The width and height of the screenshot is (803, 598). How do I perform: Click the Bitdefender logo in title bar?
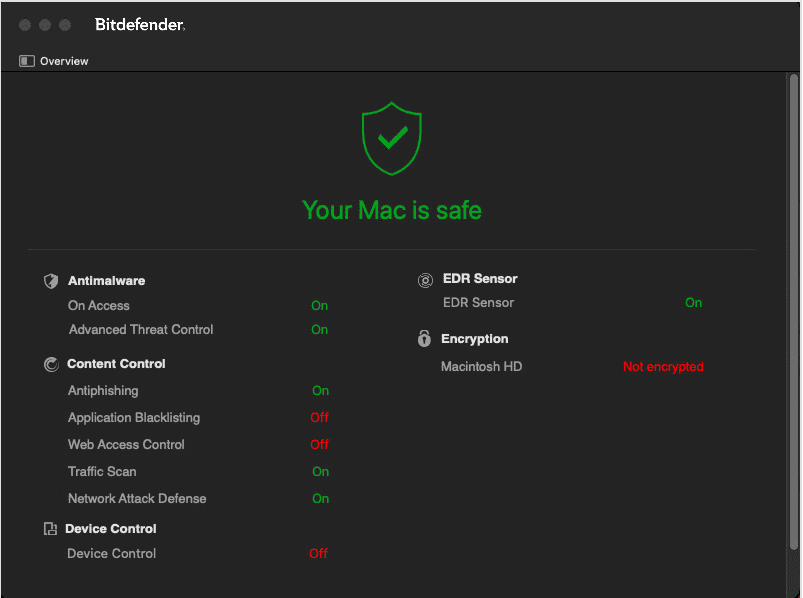(x=140, y=25)
